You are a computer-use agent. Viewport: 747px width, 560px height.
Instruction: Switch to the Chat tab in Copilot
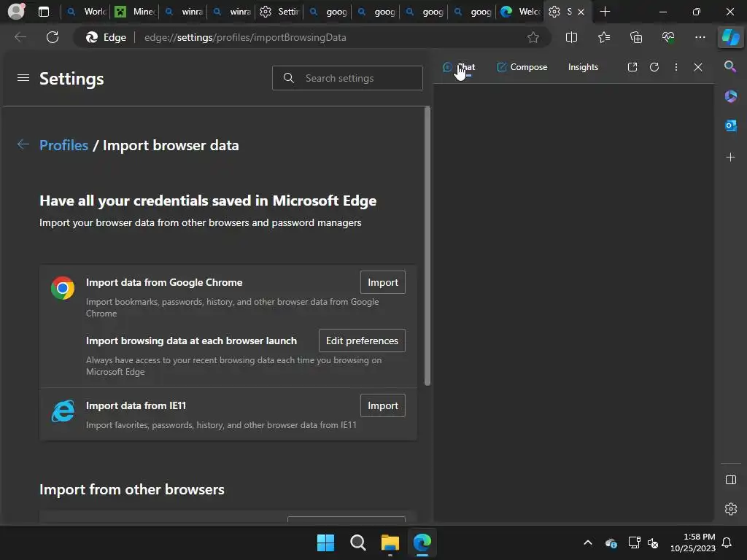point(459,67)
